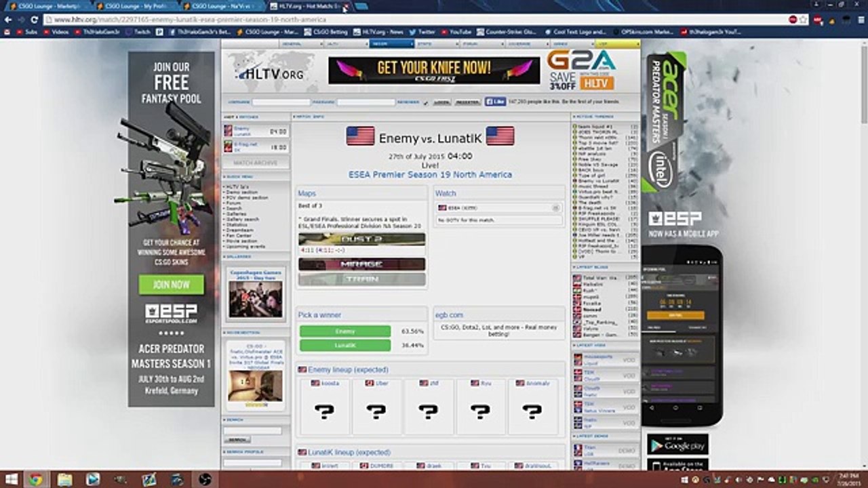Click the Dust 2 map banner
This screenshot has height=488, width=868.
click(x=361, y=239)
